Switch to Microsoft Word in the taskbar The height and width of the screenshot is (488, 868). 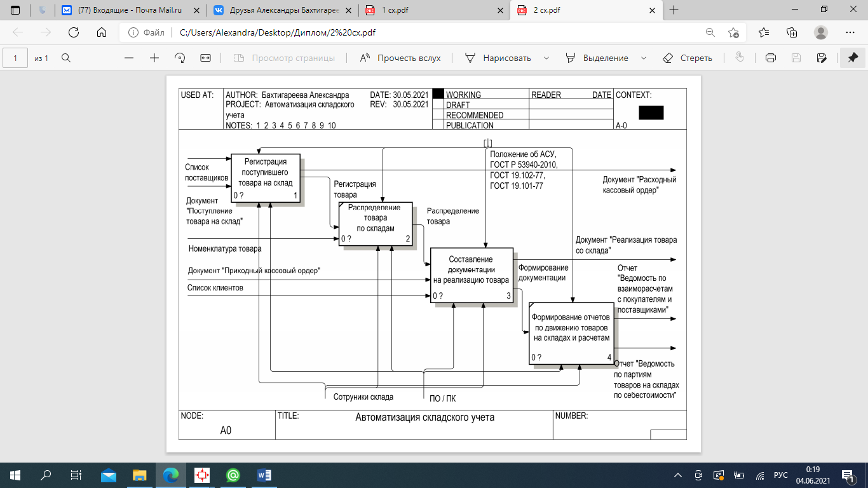click(x=264, y=475)
